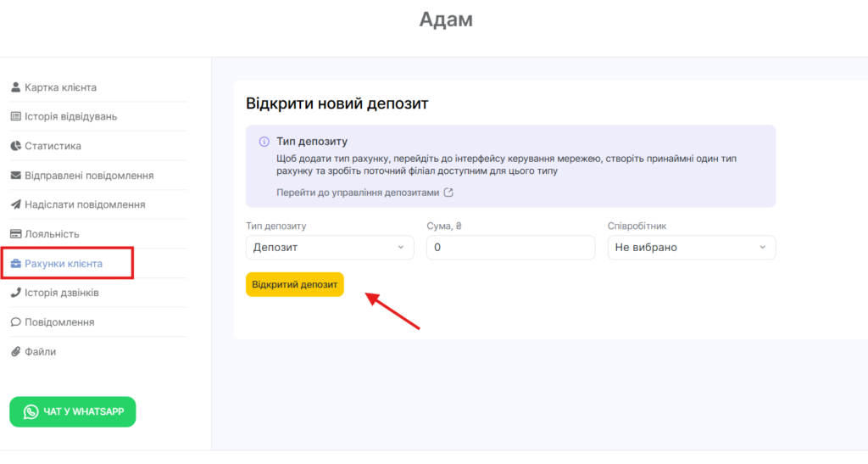Click the pie chart icon for Статистика
This screenshot has height=464, width=868.
coord(15,146)
